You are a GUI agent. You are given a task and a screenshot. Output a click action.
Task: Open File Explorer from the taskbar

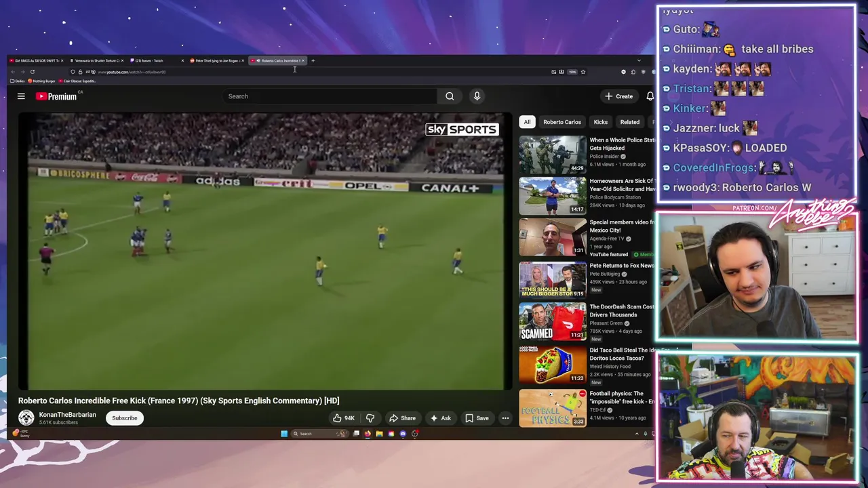coord(380,434)
